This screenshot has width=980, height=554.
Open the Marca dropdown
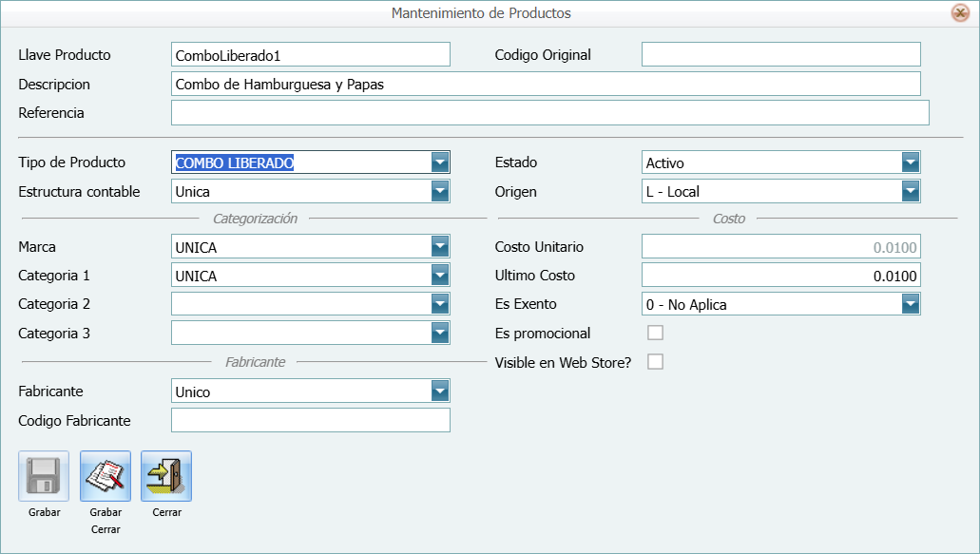coord(439,247)
